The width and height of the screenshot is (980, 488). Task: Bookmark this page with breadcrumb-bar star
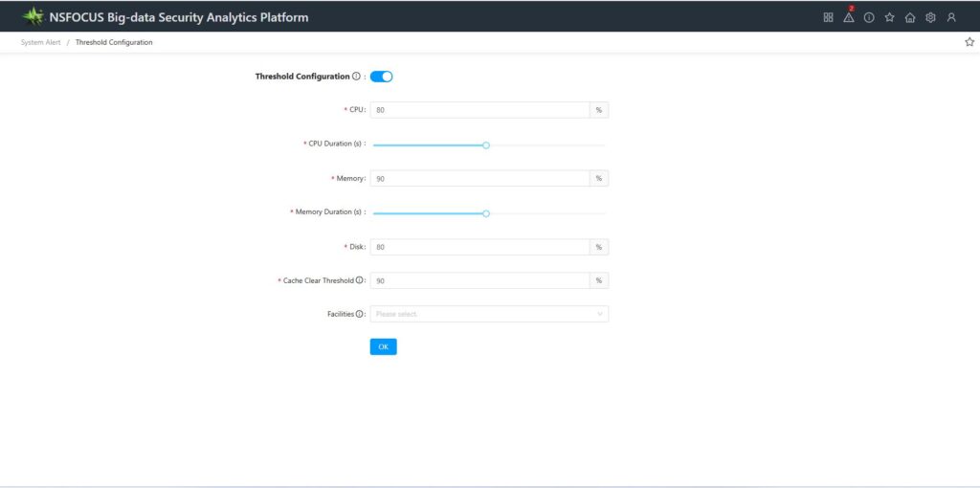969,42
